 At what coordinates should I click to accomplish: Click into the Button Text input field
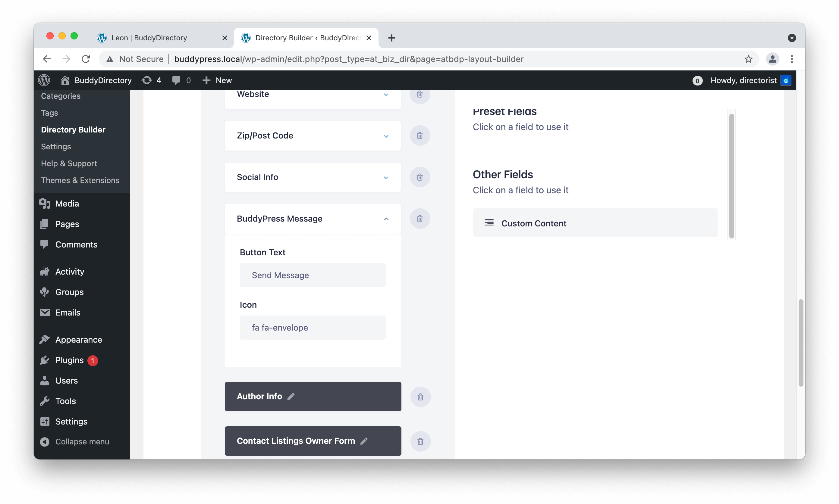pyautogui.click(x=313, y=275)
